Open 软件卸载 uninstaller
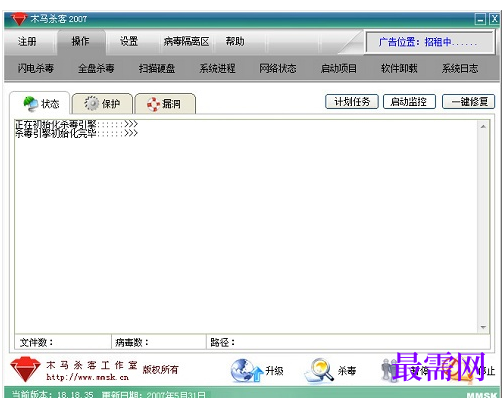Image resolution: width=504 pixels, height=398 pixels. pyautogui.click(x=399, y=69)
